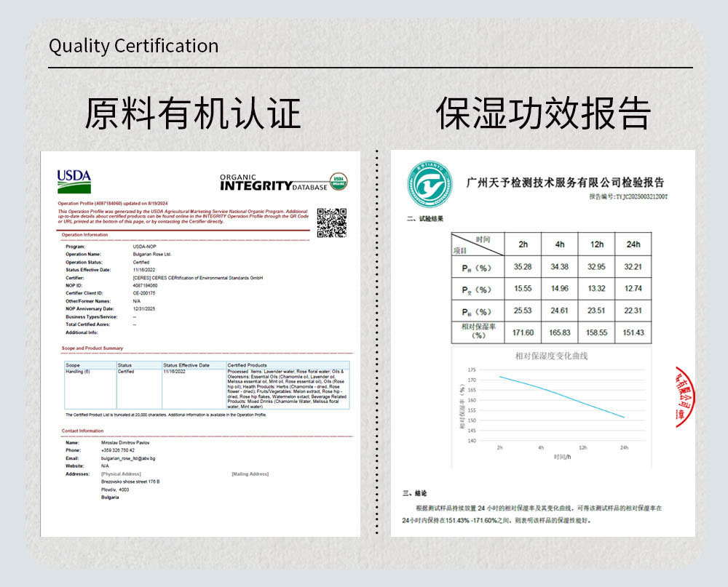Click the 'Certified Products' column header

248,365
